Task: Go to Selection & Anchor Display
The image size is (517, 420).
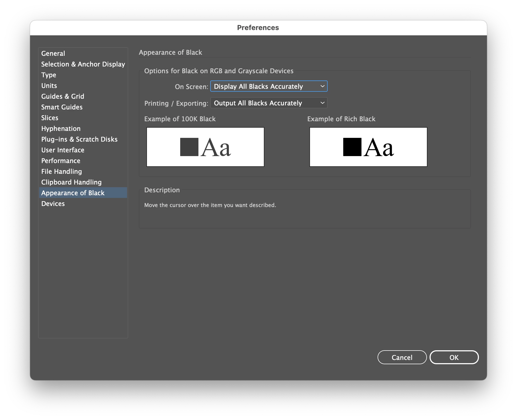Action: coord(83,64)
